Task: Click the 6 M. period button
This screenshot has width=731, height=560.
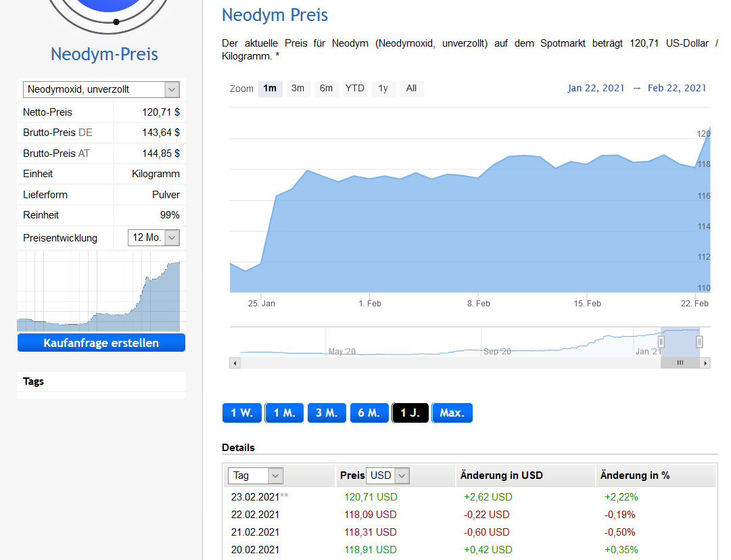Action: (x=369, y=413)
